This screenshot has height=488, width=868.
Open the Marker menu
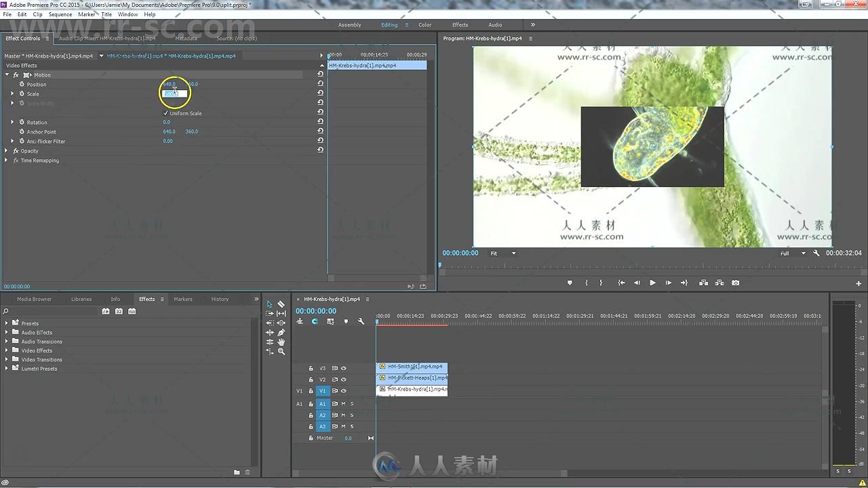tap(87, 14)
